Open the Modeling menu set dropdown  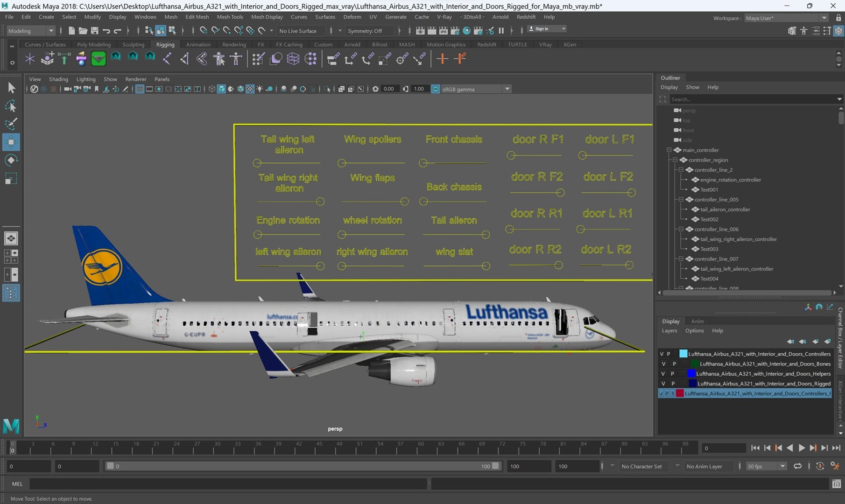pyautogui.click(x=31, y=31)
